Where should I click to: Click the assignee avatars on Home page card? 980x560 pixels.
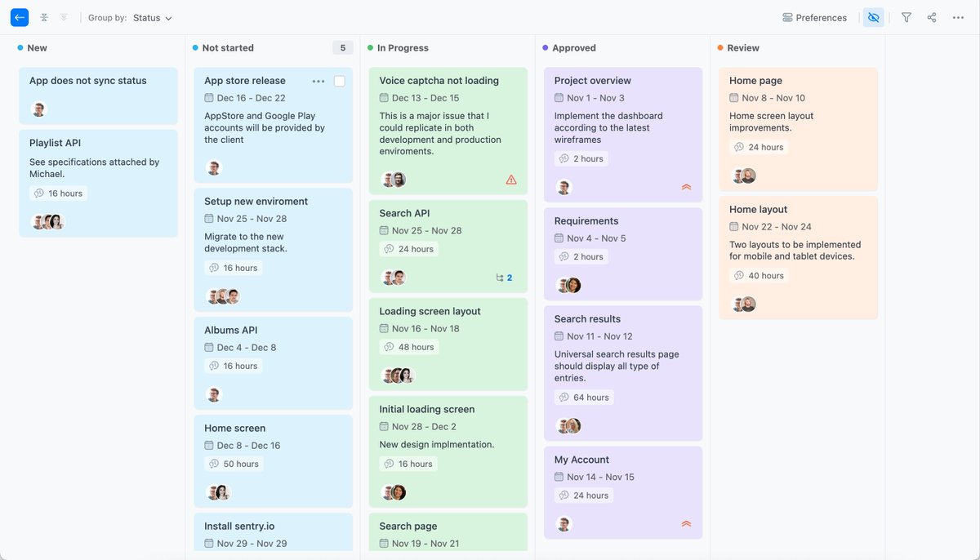tap(744, 176)
